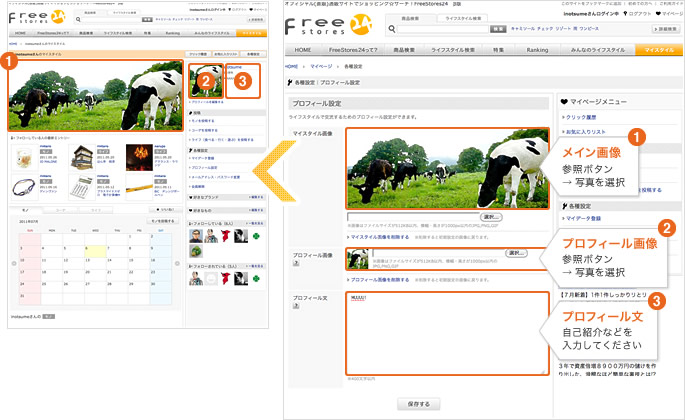Click the green clover follower avatar in フォローしている
The height and width of the screenshot is (420, 685).
point(256,236)
